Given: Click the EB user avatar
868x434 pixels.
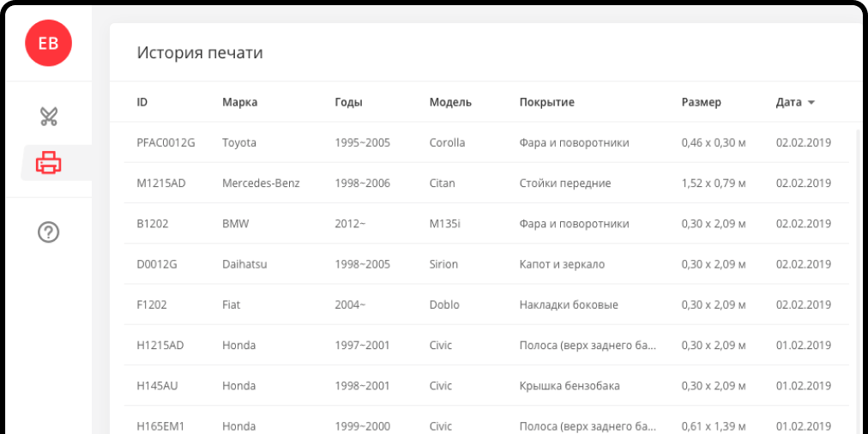Looking at the screenshot, I should 49,44.
